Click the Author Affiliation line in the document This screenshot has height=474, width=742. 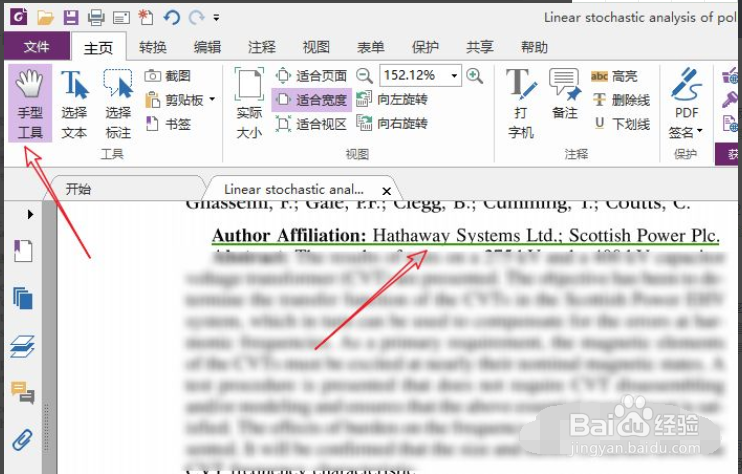tap(466, 236)
